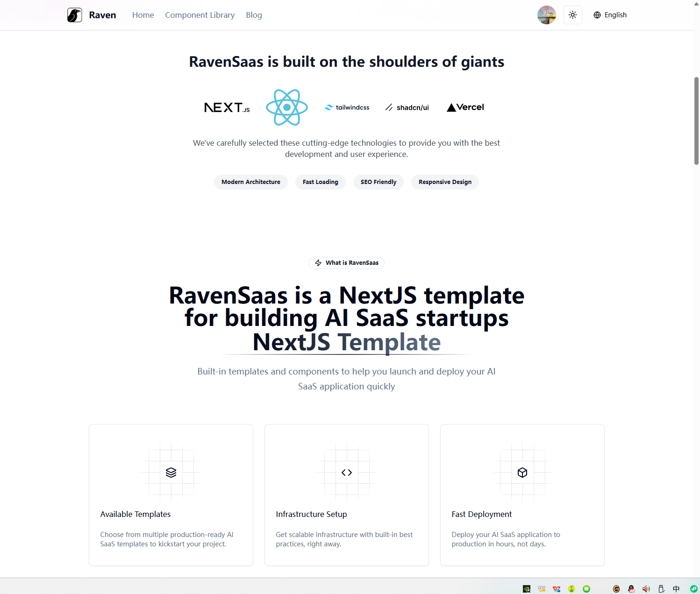700x594 pixels.
Task: Open the Blog nav item
Action: click(254, 15)
